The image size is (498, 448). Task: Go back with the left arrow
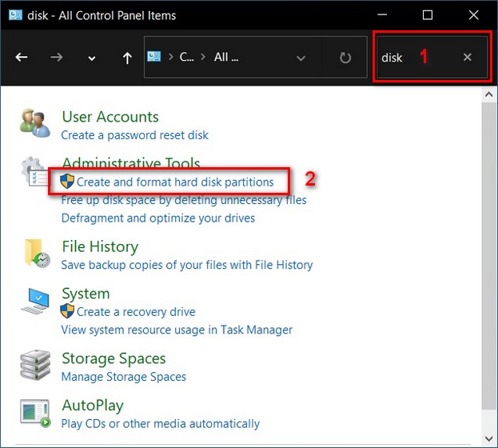point(22,58)
